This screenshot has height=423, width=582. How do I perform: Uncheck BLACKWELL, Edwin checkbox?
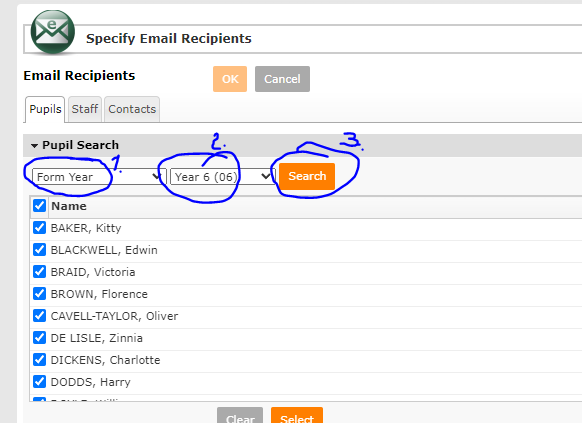pos(39,249)
